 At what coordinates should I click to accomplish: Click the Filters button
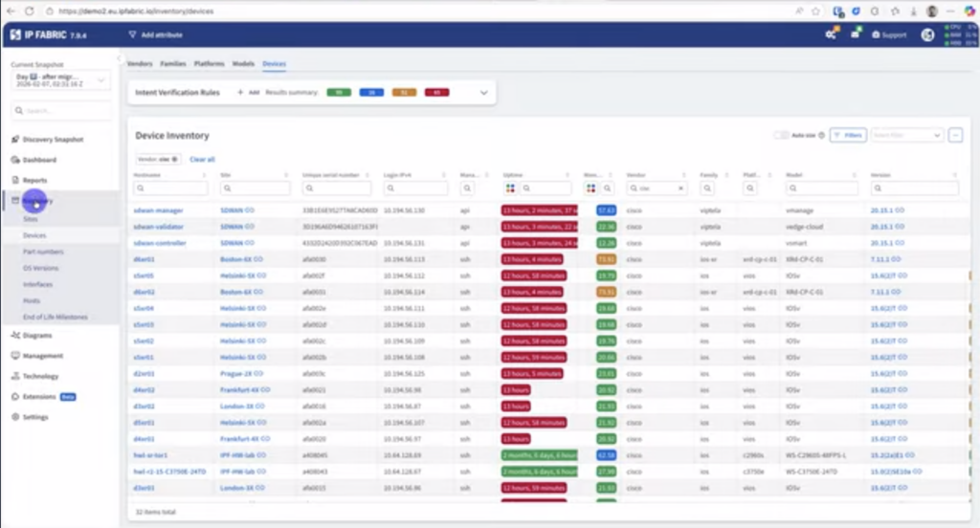pos(848,135)
